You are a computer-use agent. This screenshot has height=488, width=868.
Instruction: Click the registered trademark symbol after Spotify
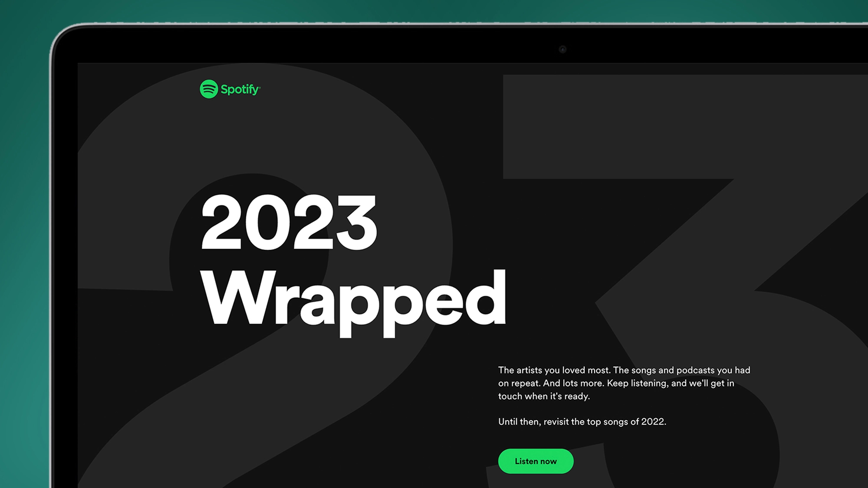click(260, 86)
